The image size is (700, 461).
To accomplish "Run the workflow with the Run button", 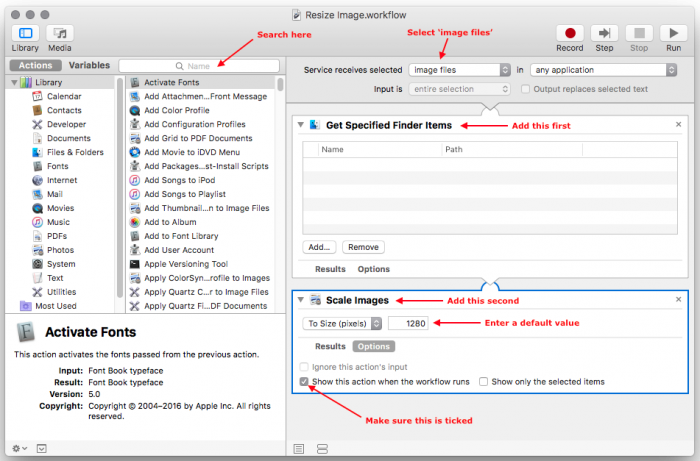I will click(673, 33).
